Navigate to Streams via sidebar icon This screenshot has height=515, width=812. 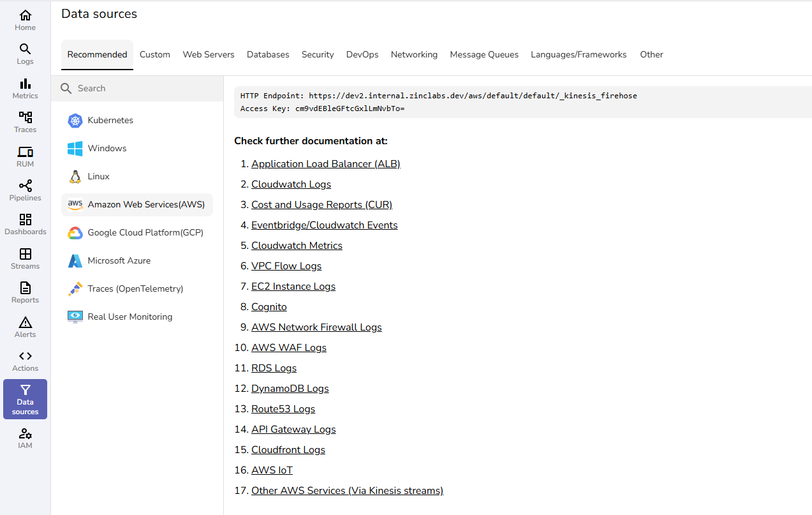(25, 258)
